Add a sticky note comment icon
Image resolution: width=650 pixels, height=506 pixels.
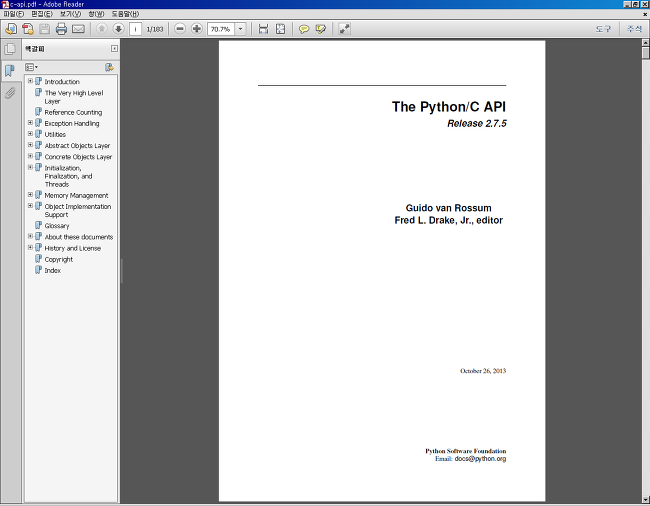coord(304,29)
